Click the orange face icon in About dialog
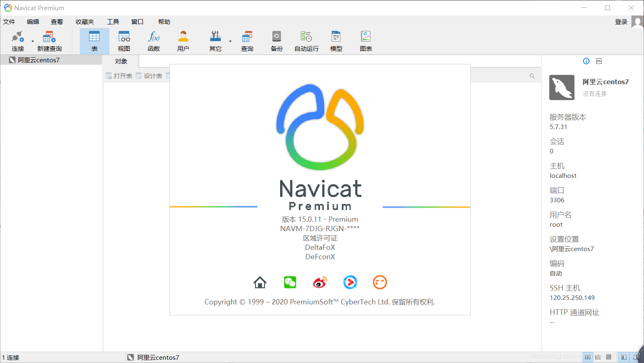This screenshot has width=644, height=363. pos(380,282)
